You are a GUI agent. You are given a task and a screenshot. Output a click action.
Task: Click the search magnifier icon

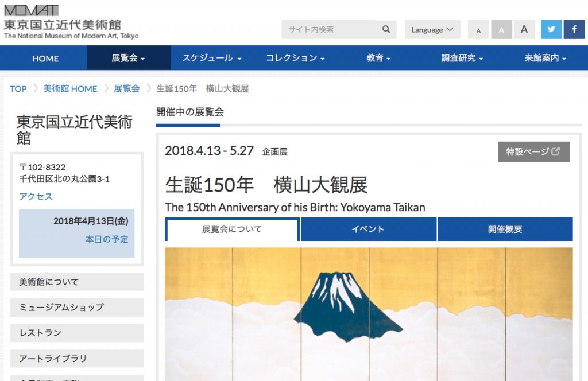click(x=386, y=29)
